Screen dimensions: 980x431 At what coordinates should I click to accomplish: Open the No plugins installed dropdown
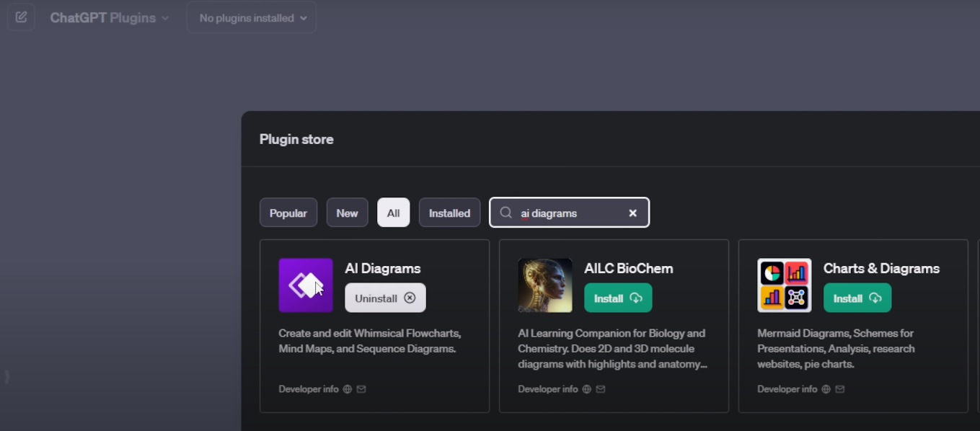point(250,17)
